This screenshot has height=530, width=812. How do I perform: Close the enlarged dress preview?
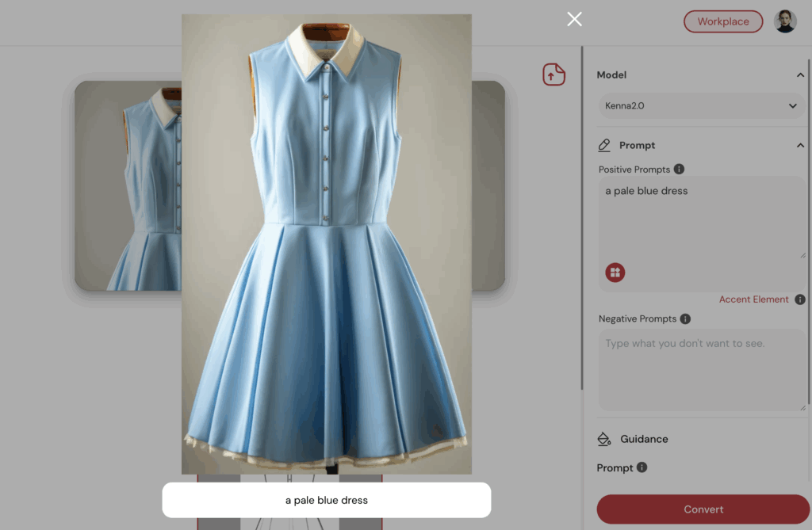click(574, 19)
